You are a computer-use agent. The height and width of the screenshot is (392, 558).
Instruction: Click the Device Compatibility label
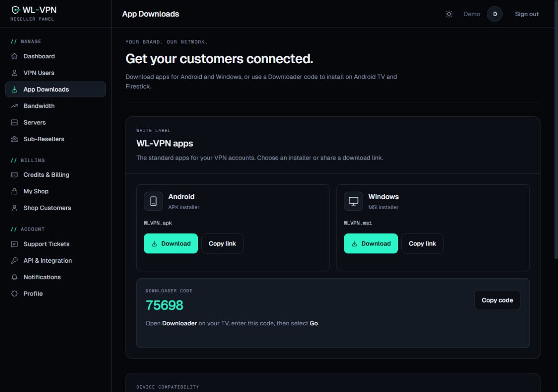[168, 387]
